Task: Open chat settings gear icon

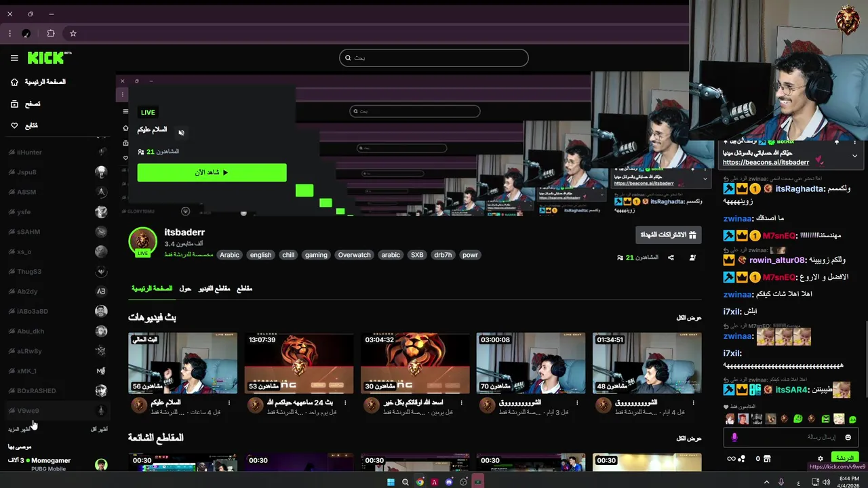Action: [820, 459]
